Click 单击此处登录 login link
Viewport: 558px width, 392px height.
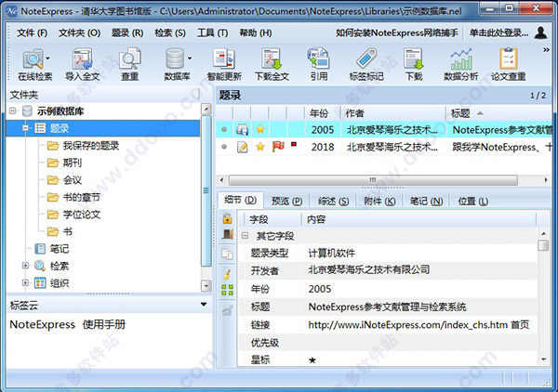(x=498, y=33)
